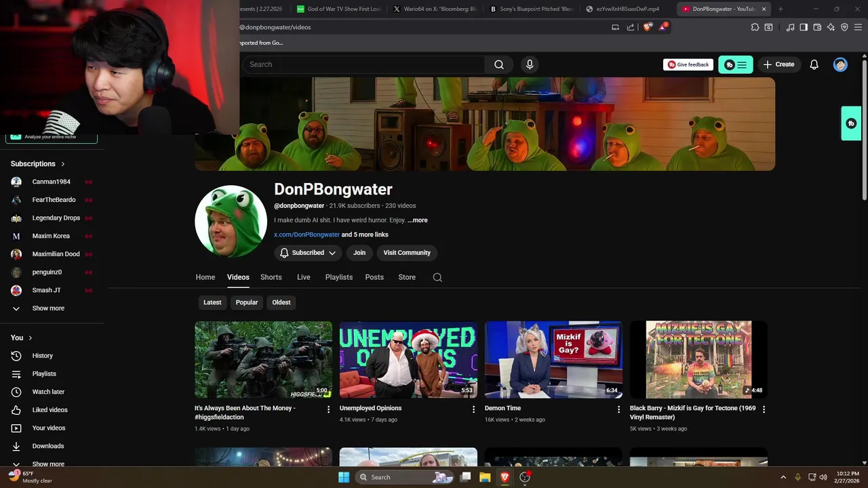Screen dimensions: 868x488
Task: Click the install app icon in address bar
Action: pyautogui.click(x=615, y=27)
